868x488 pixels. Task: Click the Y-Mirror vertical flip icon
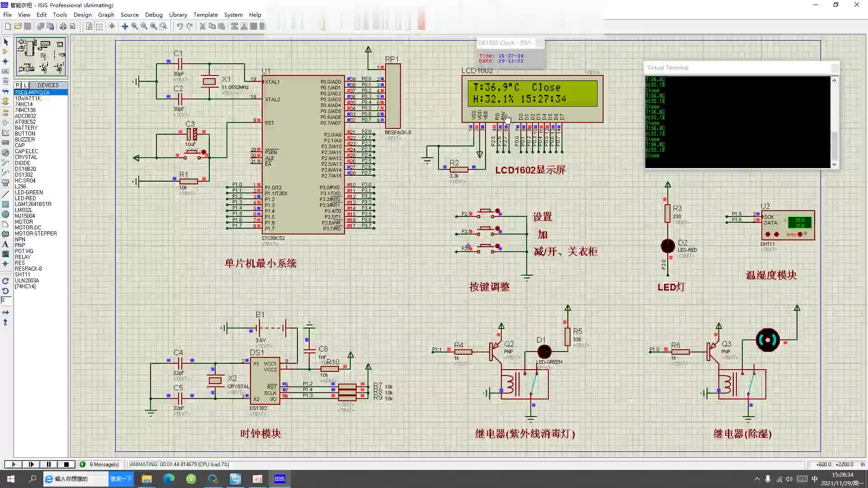[x=6, y=322]
